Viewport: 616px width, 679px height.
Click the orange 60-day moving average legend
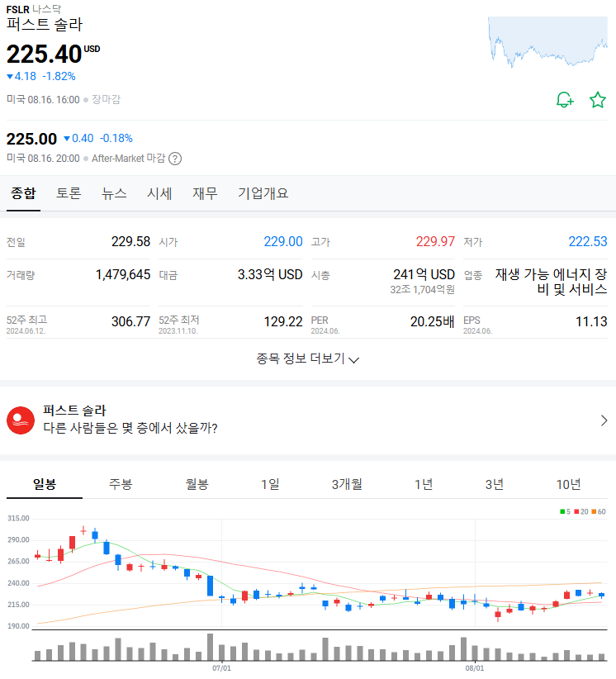(x=599, y=512)
